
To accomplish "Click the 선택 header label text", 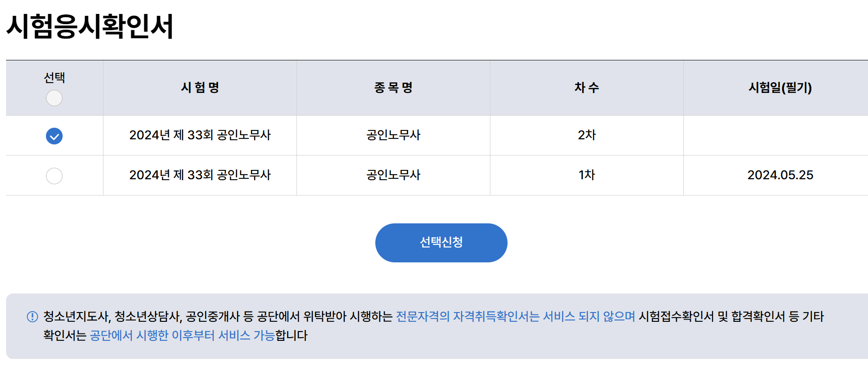I will (54, 78).
